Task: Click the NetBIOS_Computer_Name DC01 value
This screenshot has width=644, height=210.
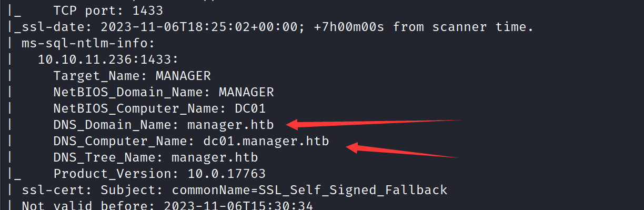Action: coord(250,108)
